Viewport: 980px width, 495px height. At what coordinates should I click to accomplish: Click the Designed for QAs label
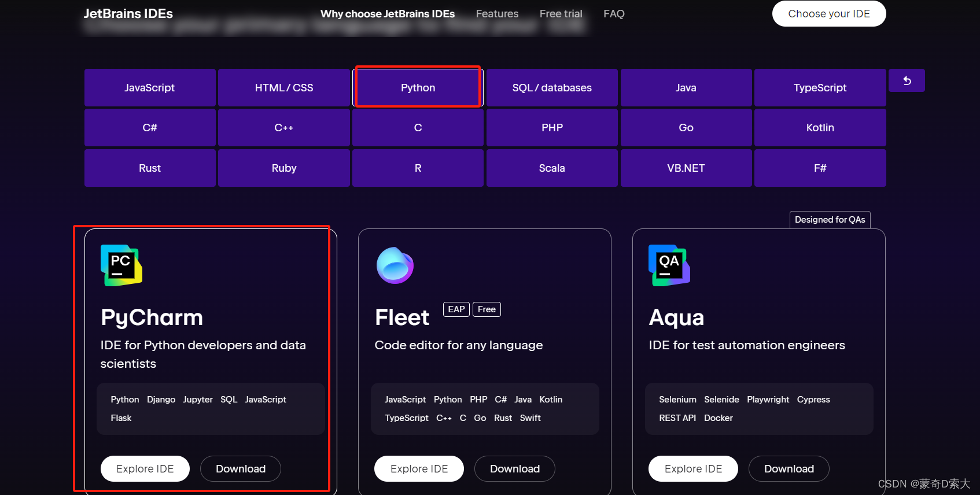830,220
